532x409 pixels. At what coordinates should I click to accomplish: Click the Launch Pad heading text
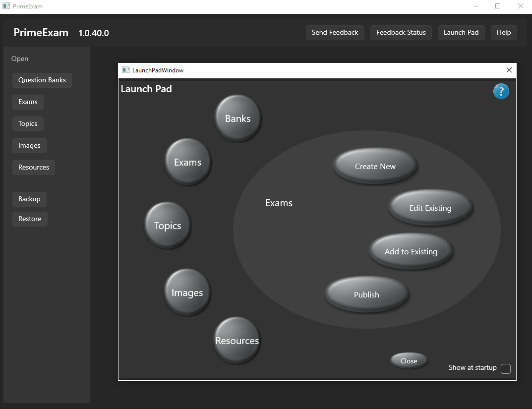point(146,89)
